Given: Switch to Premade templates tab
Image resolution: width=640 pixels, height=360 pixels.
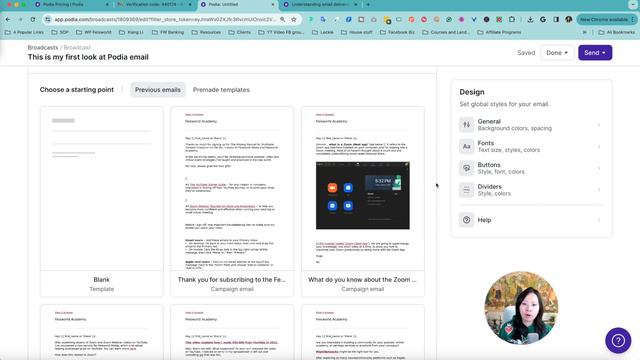Looking at the screenshot, I should pos(221,90).
